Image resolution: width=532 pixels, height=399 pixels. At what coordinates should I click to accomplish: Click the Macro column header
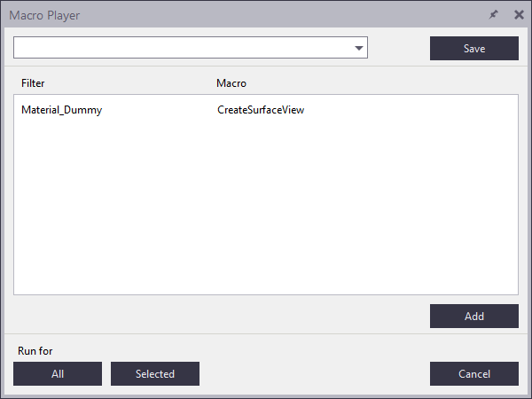231,83
